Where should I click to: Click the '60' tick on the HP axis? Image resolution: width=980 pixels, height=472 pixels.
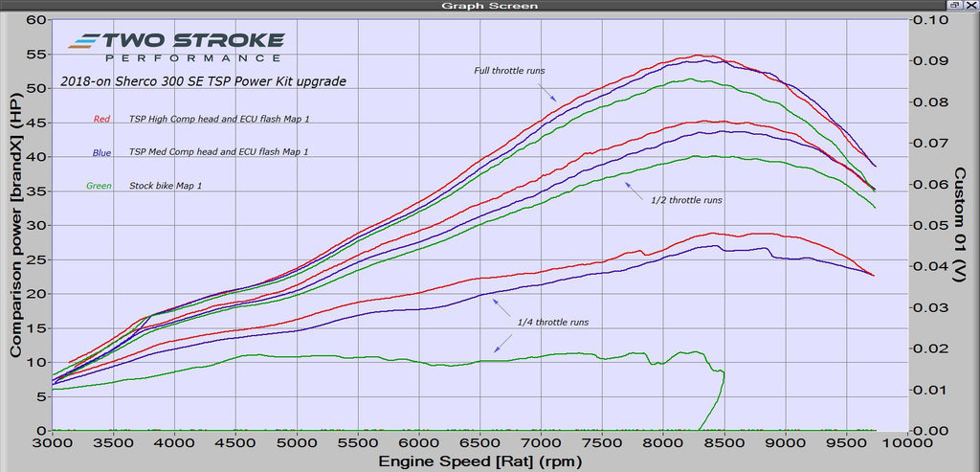(x=37, y=20)
